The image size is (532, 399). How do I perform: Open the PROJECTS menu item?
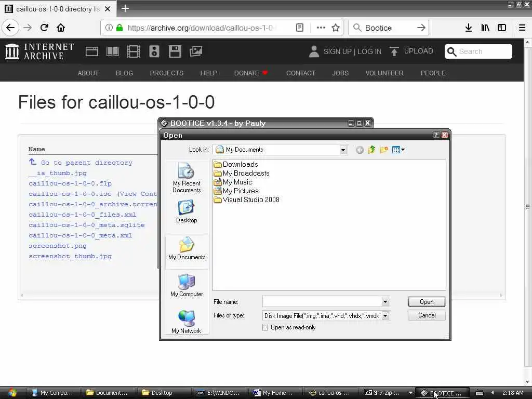tap(167, 73)
